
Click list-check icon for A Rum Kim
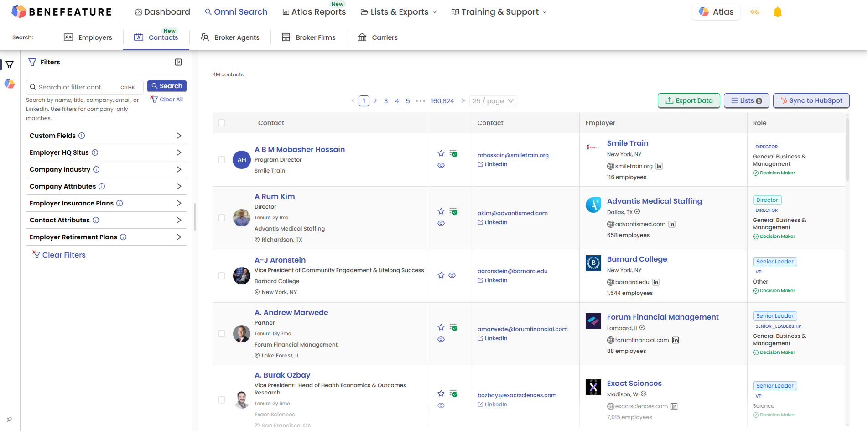(453, 211)
